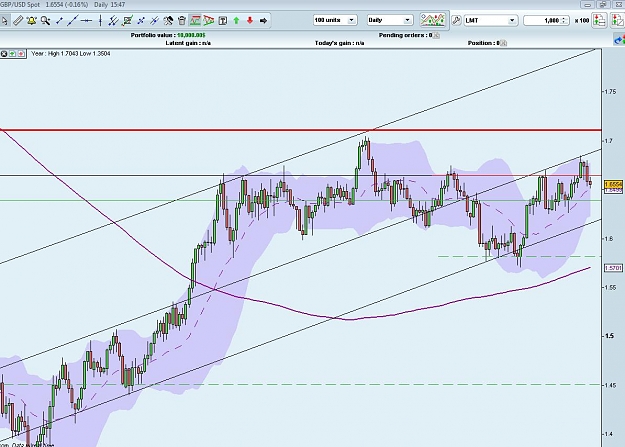Open the yellow bell alert tool
This screenshot has height=447, width=625.
(31, 20)
